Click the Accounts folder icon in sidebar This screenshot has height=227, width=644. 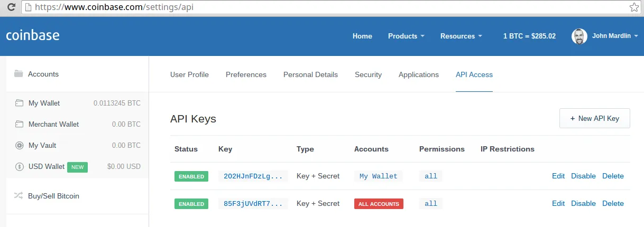point(19,74)
